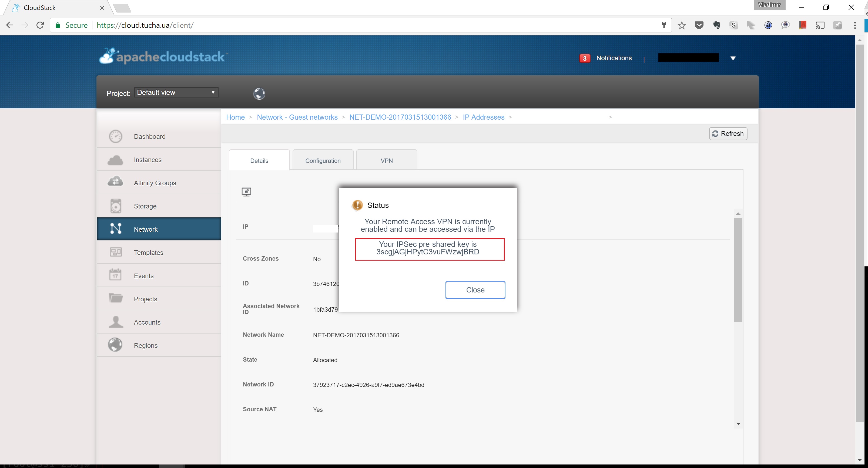This screenshot has width=868, height=468.
Task: Switch to the Details tab
Action: [x=259, y=160]
